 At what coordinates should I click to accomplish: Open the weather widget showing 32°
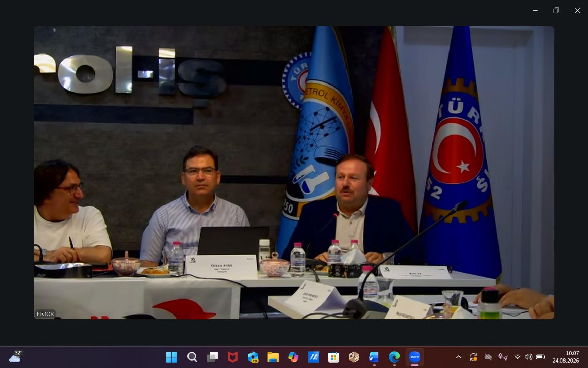tap(16, 356)
